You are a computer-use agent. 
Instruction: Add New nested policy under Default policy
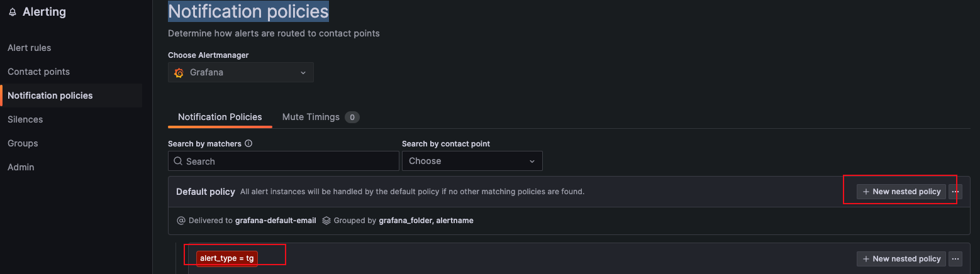point(901,191)
